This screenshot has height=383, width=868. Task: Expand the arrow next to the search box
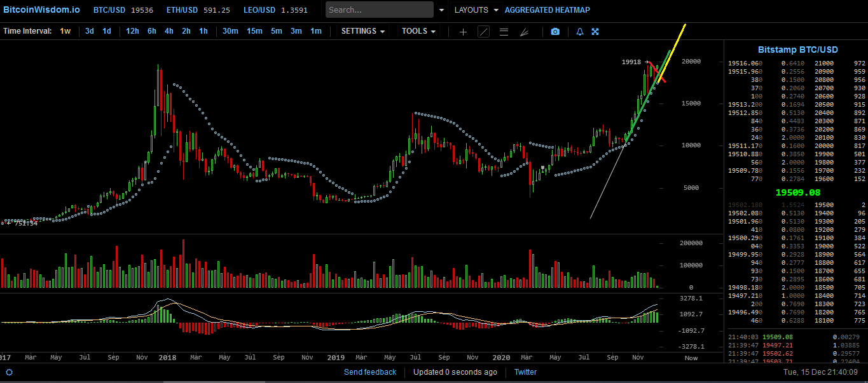(x=442, y=10)
